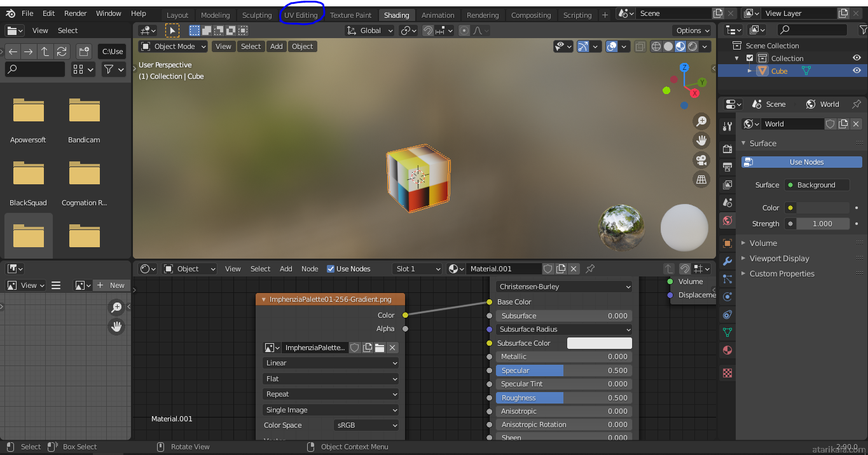The image size is (868, 455).
Task: Toggle fake user shield for Material.001
Action: pyautogui.click(x=548, y=269)
